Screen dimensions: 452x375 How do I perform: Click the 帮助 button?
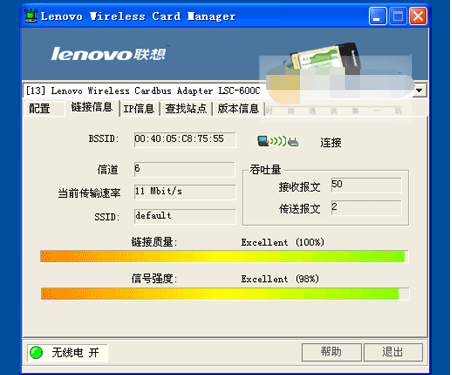click(x=331, y=352)
